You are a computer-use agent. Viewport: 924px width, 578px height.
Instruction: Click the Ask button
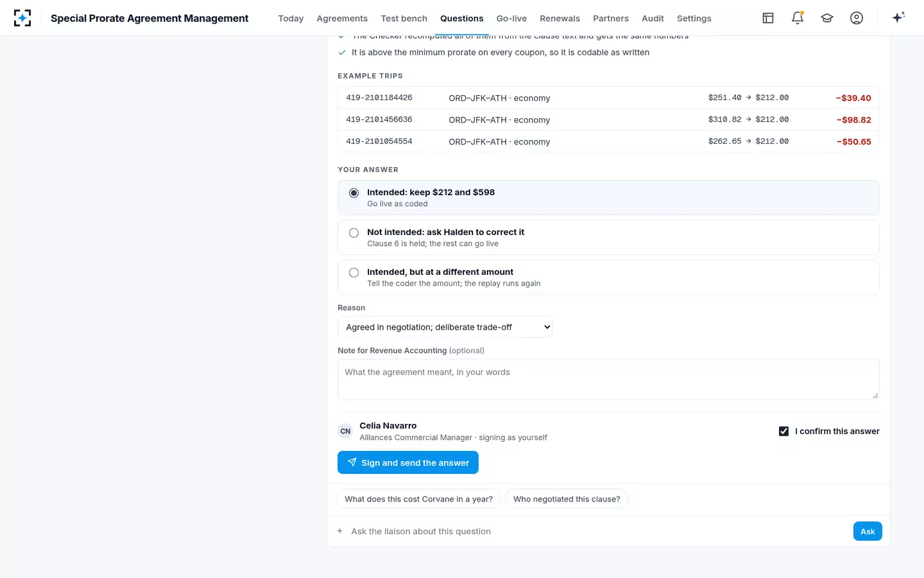pyautogui.click(x=868, y=531)
